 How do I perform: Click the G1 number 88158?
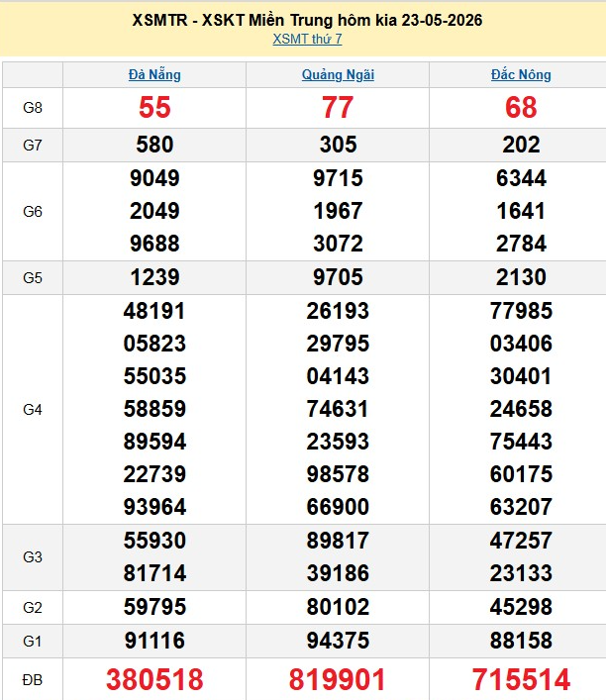[x=521, y=641]
